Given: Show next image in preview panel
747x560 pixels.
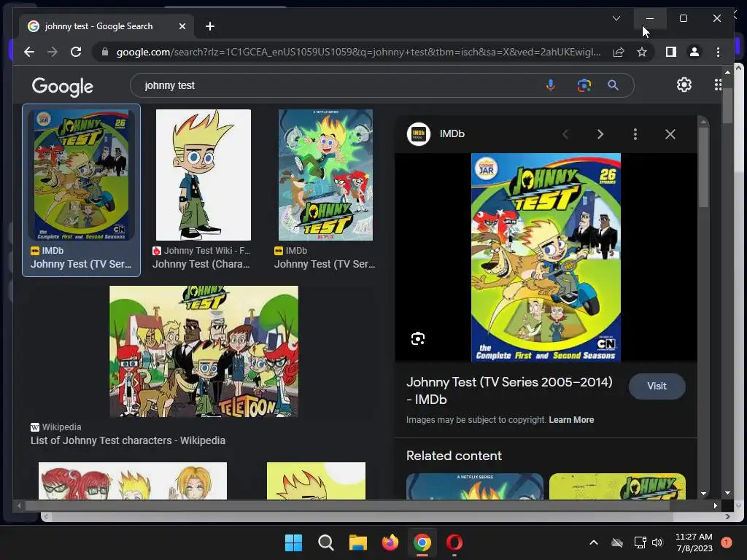Looking at the screenshot, I should (x=600, y=134).
